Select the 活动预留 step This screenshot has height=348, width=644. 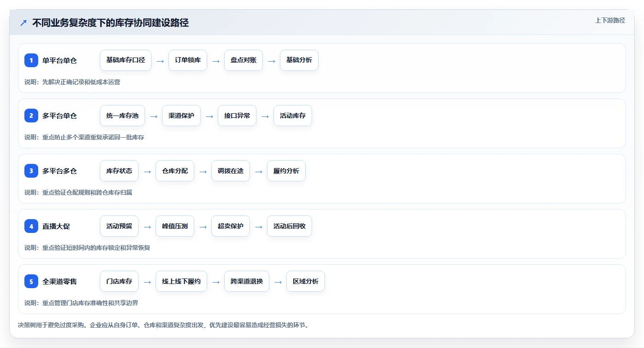tap(119, 226)
